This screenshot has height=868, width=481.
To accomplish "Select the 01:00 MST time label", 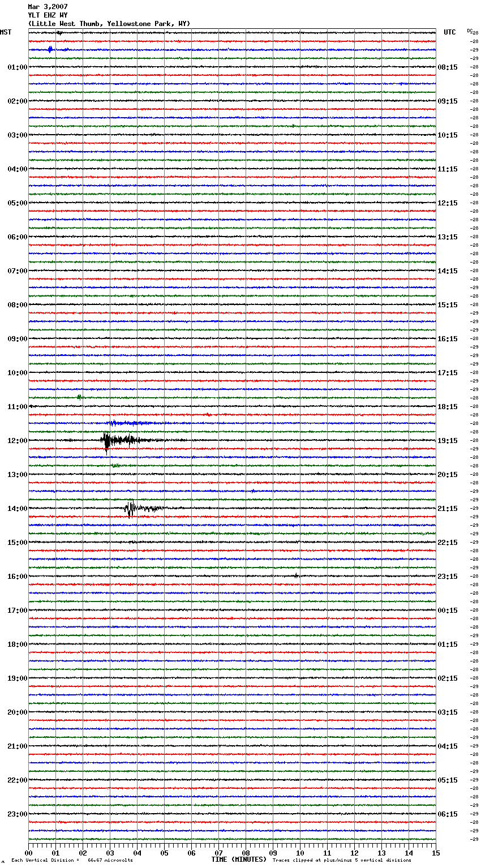I will pyautogui.click(x=18, y=67).
